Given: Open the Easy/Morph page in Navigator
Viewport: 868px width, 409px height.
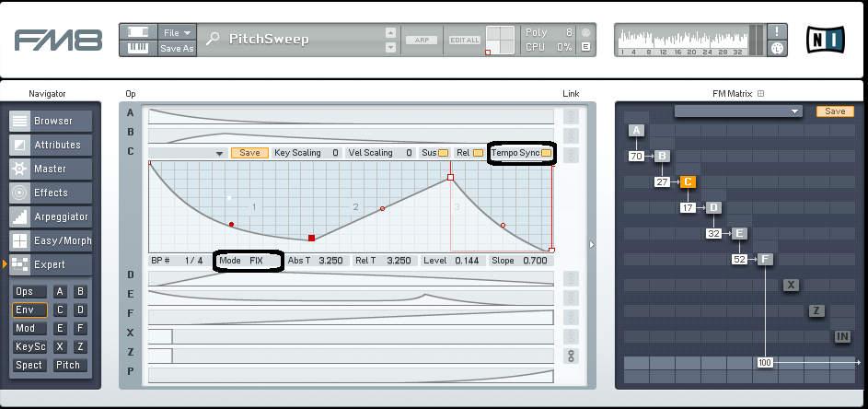Looking at the screenshot, I should pyautogui.click(x=51, y=240).
